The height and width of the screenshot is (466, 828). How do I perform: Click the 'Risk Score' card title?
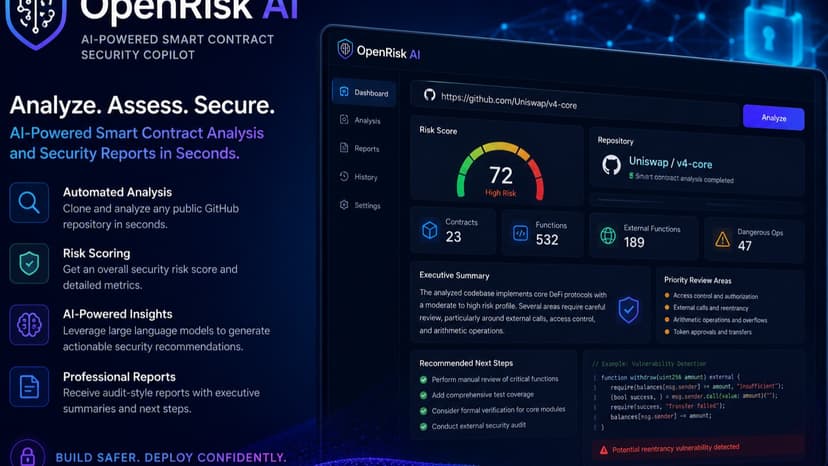click(x=438, y=130)
